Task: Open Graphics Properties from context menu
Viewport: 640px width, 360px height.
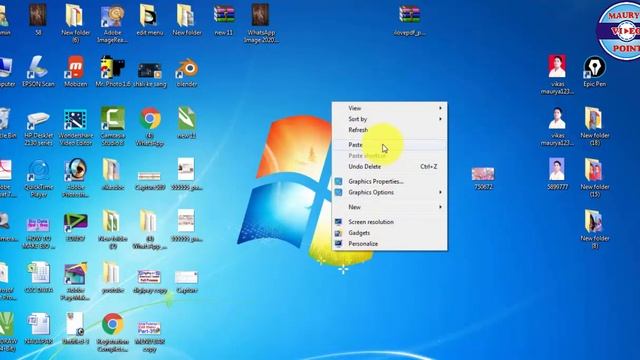Action: pyautogui.click(x=390, y=182)
